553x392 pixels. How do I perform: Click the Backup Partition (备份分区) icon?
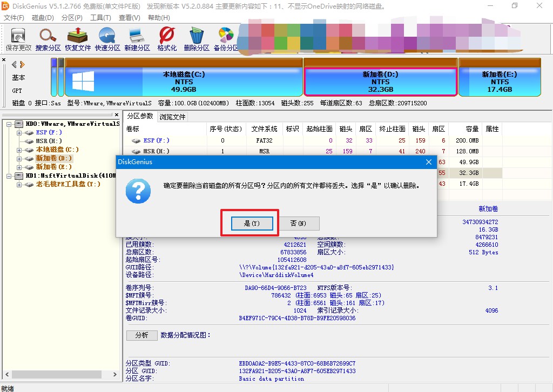[226, 39]
